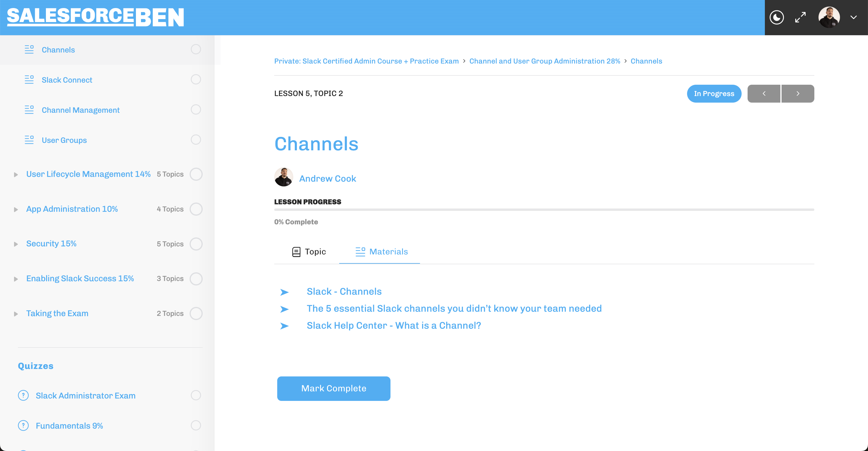Toggle completion circle for User Groups
Screen dimensions: 868x451
point(196,140)
